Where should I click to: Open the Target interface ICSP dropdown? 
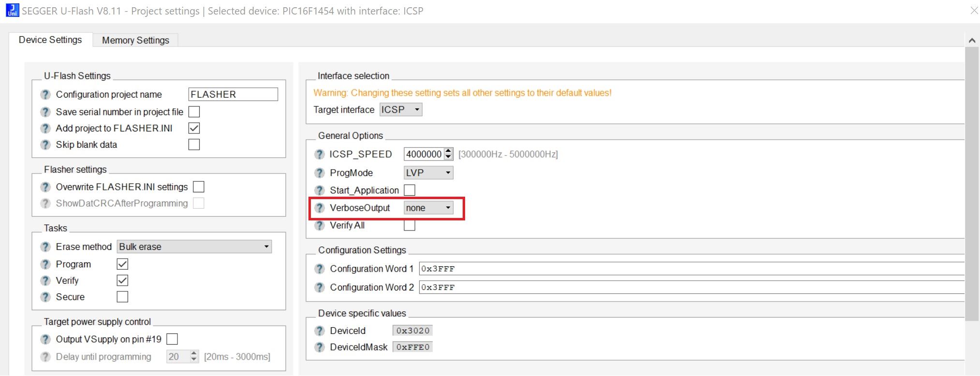[401, 110]
